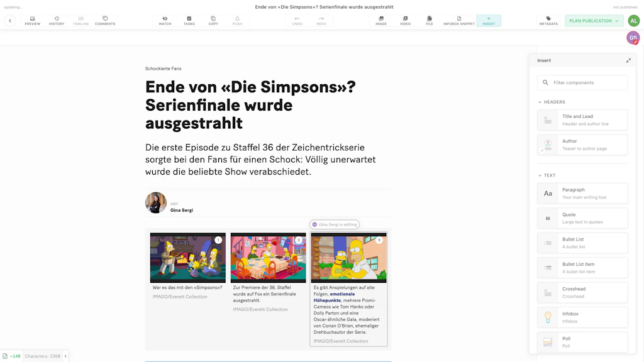
Task: Click the search icon in Filter components
Action: click(x=545, y=82)
